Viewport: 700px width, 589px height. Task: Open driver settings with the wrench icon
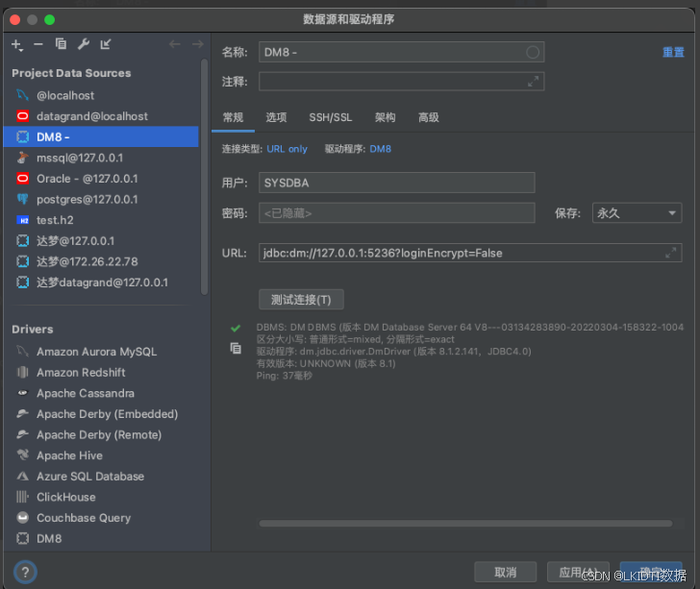click(x=84, y=44)
